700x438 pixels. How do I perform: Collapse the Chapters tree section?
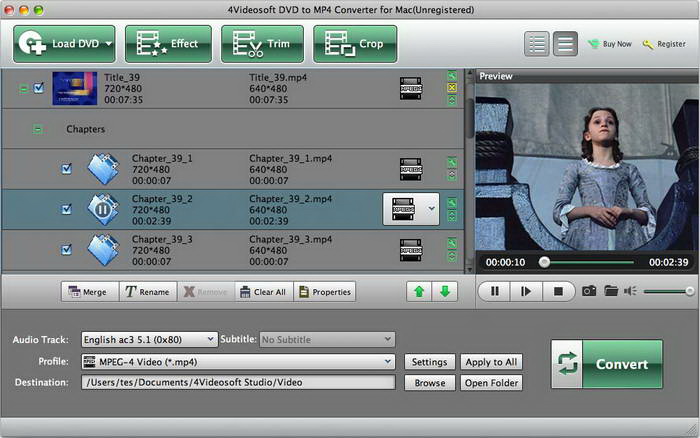38,129
